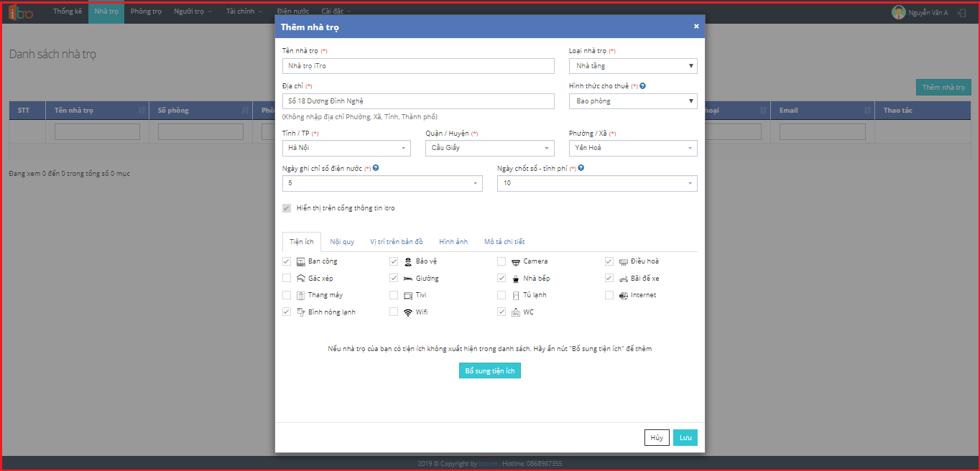Expand the Tỉnh / TP dropdown showing Hà Nội
The width and height of the screenshot is (980, 471).
(346, 148)
